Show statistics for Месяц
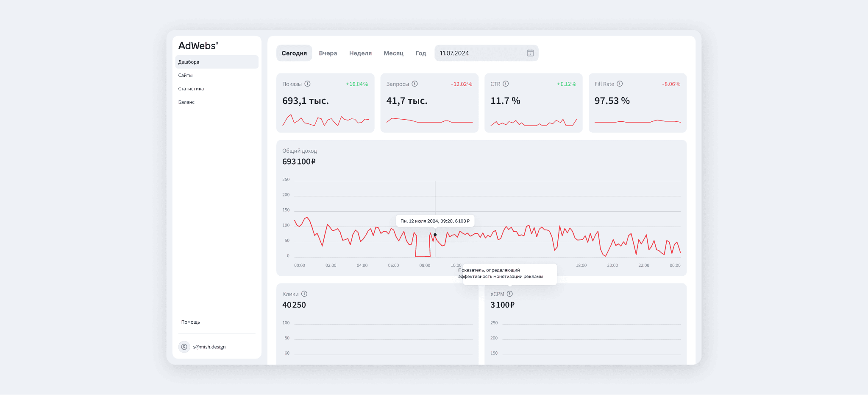868x395 pixels. coord(393,53)
